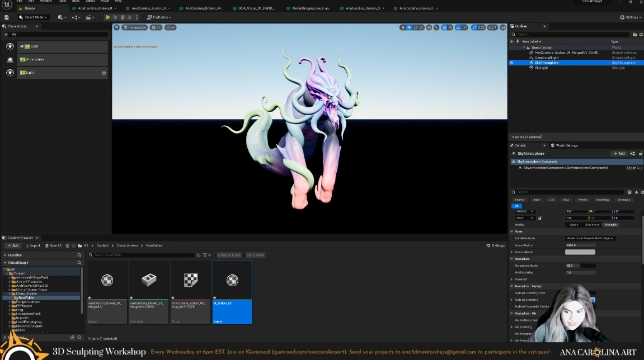The image size is (644, 360).
Task: Open the Platforms dropdown
Action: point(159,17)
